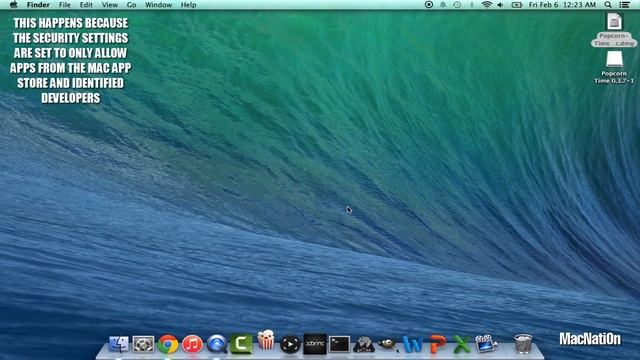The image size is (640, 360).
Task: Open Finder from the Dock
Action: [119, 344]
